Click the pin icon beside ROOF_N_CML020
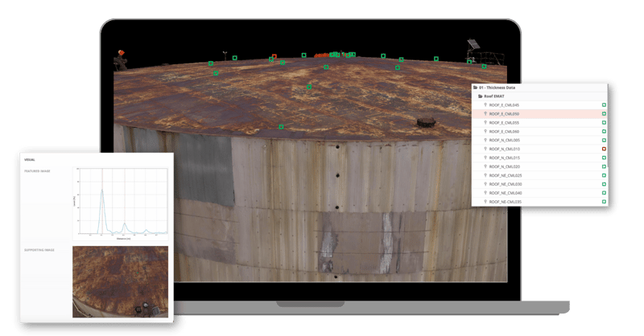This screenshot has width=644, height=336. (x=485, y=167)
